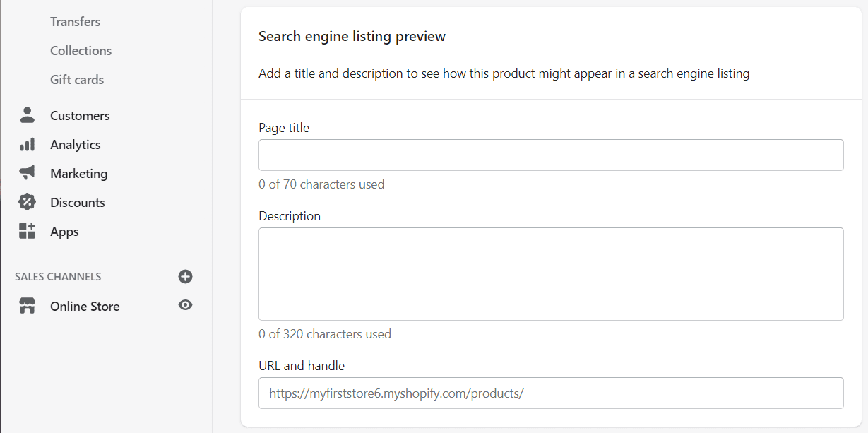Go to the Analytics section
The width and height of the screenshot is (868, 433).
pyautogui.click(x=76, y=144)
